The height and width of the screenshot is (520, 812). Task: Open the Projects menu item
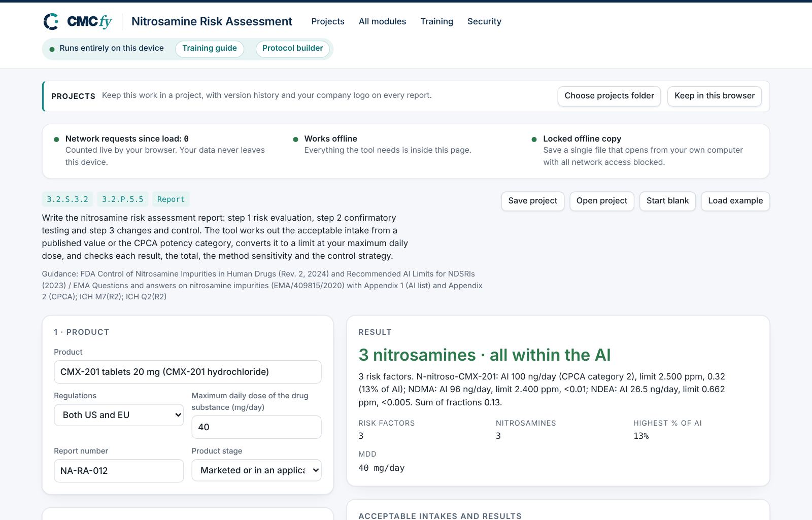pyautogui.click(x=328, y=21)
